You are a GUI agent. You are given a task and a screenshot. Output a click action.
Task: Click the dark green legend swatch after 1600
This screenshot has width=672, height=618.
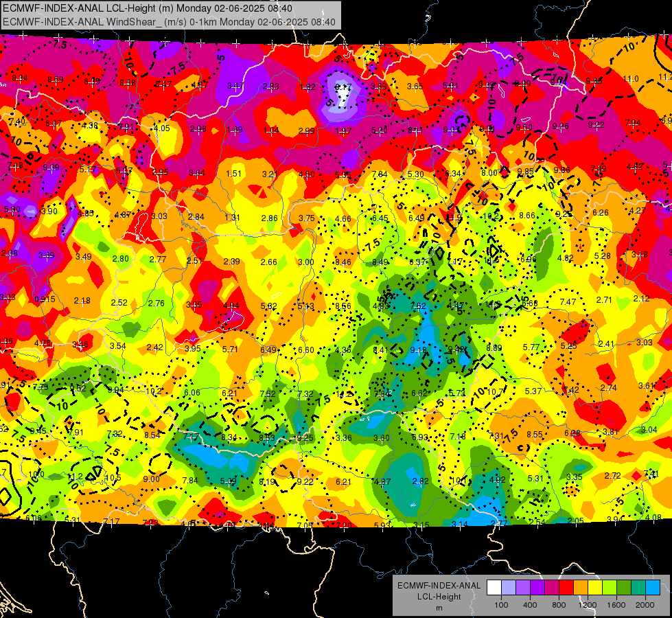(624, 588)
